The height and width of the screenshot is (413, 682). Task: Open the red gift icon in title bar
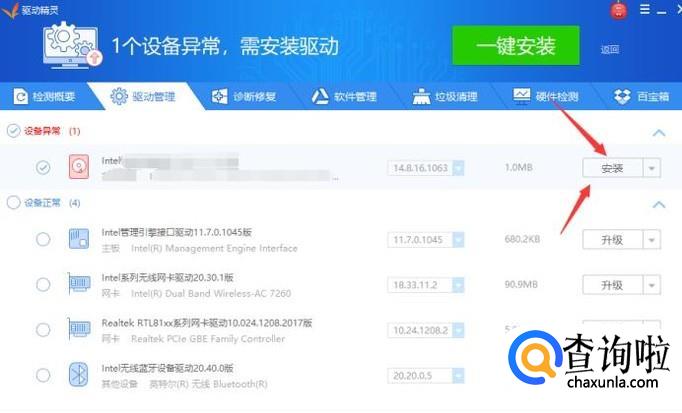click(618, 10)
